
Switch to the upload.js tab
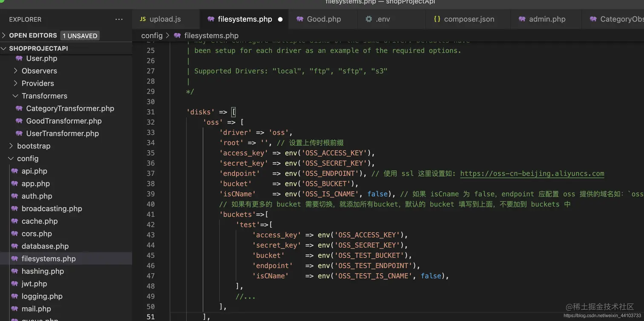coord(166,19)
